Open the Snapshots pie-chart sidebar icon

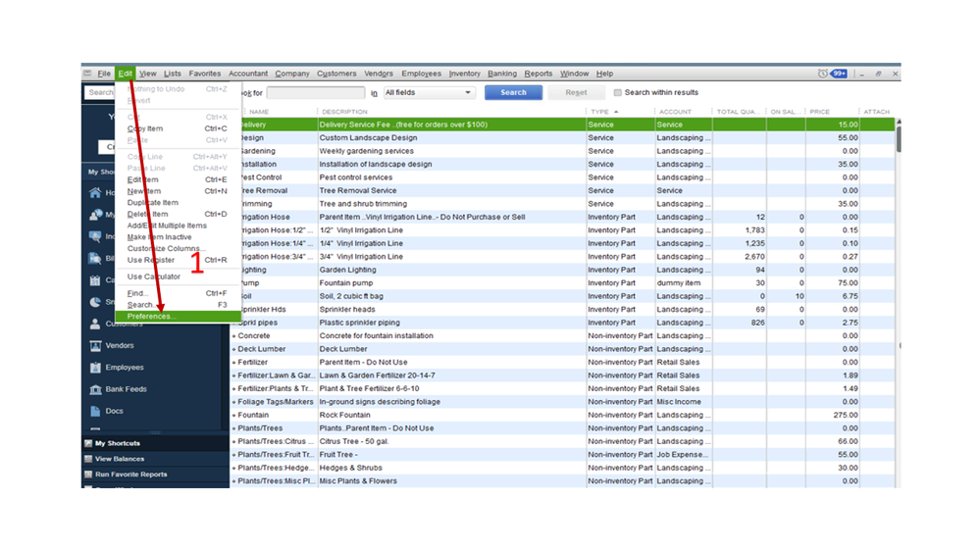pos(95,302)
